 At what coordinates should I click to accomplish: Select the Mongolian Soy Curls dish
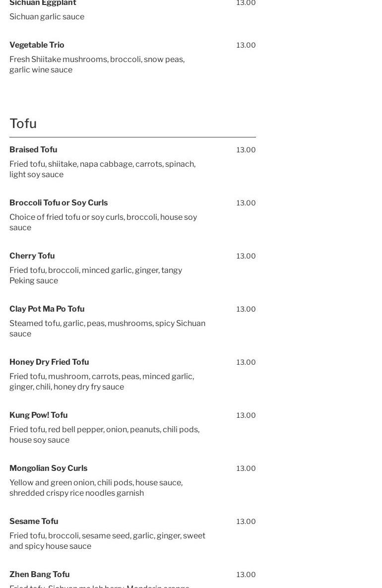coord(48,468)
